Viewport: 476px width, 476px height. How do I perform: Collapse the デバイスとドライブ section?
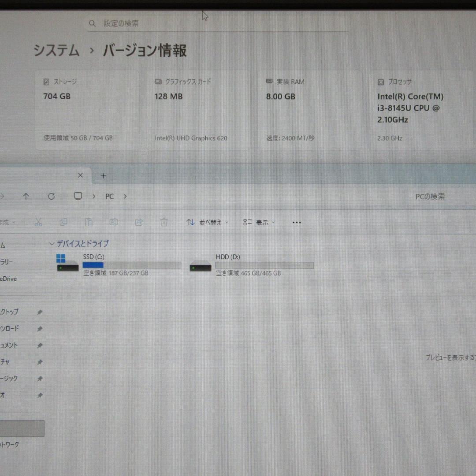coord(52,244)
